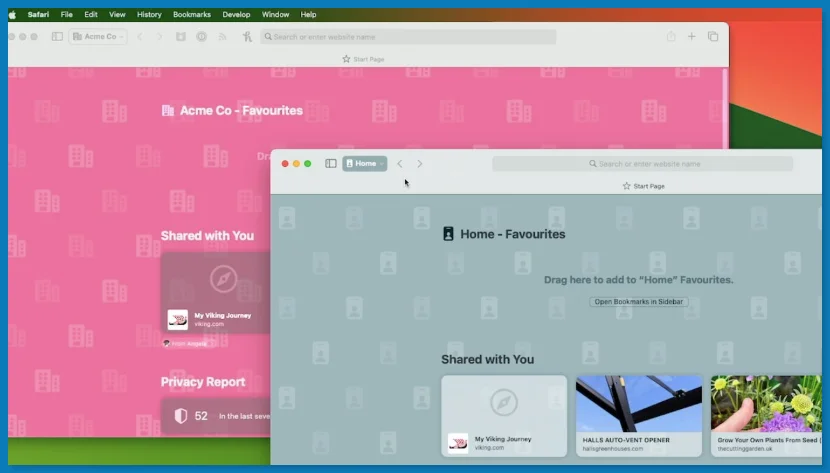Show tab overview in Acme Co window

click(713, 37)
